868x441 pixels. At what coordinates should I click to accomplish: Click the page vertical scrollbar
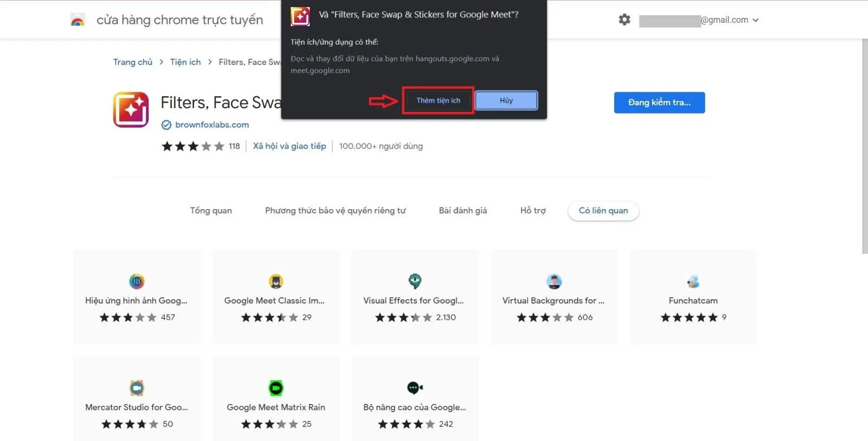click(865, 147)
